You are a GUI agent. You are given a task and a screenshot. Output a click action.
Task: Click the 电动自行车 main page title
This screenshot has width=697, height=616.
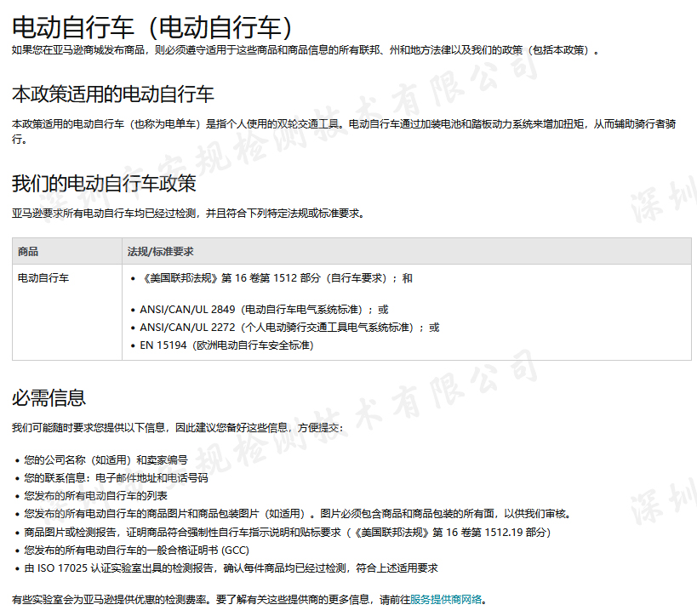[153, 27]
